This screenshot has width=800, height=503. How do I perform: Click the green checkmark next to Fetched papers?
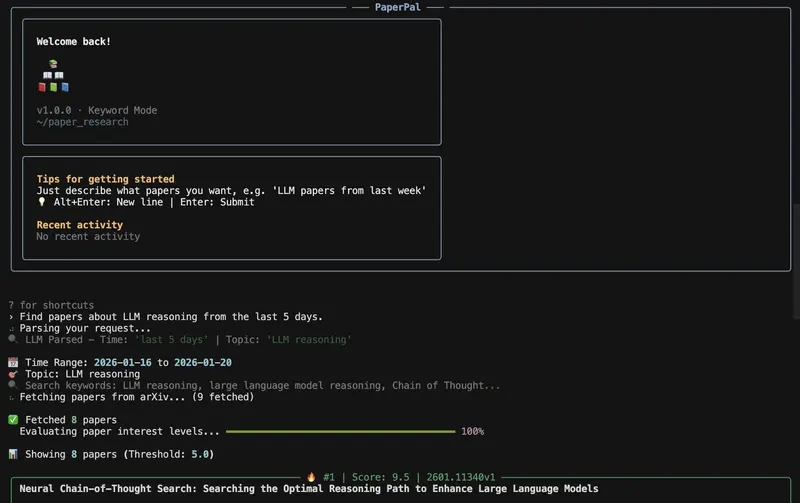tap(12, 420)
